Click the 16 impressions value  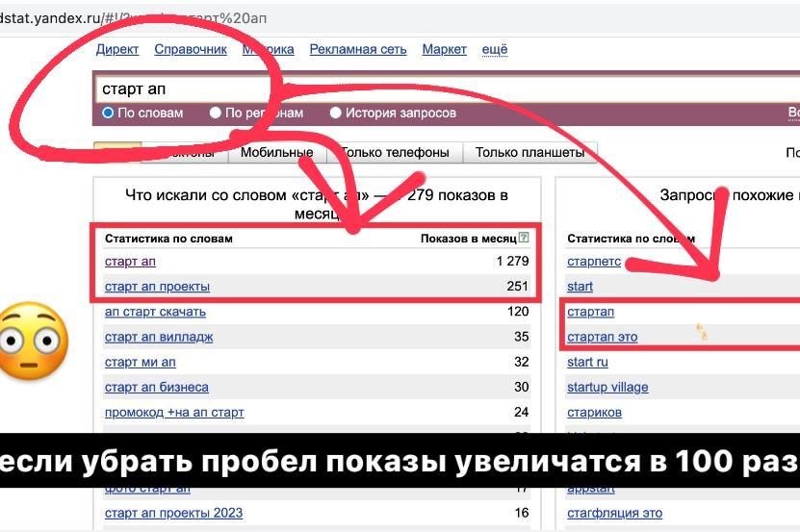(x=522, y=513)
